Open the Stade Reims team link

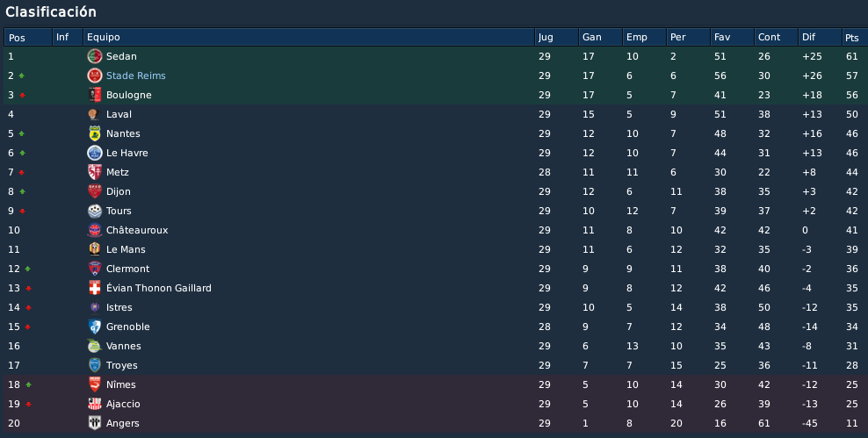click(x=135, y=75)
